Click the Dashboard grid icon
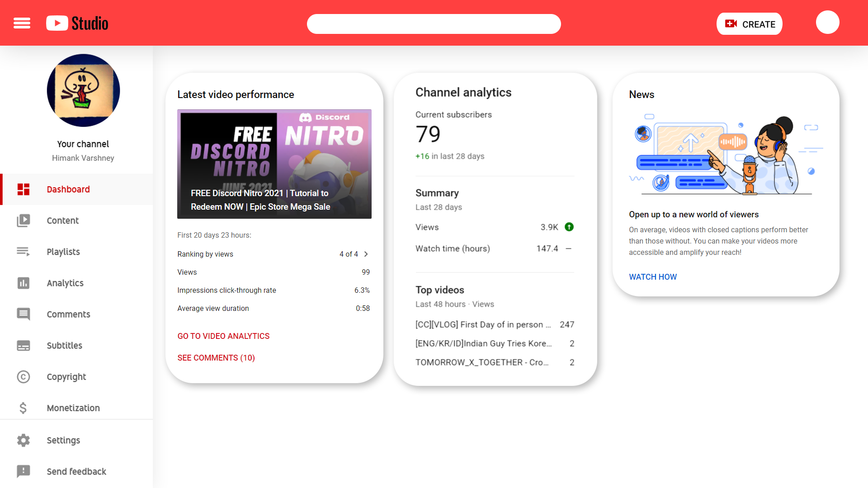Viewport: 868px width, 488px height. click(24, 189)
